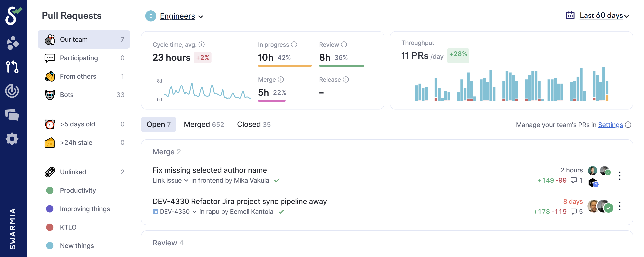Click the Review metric info icon

pos(344,45)
